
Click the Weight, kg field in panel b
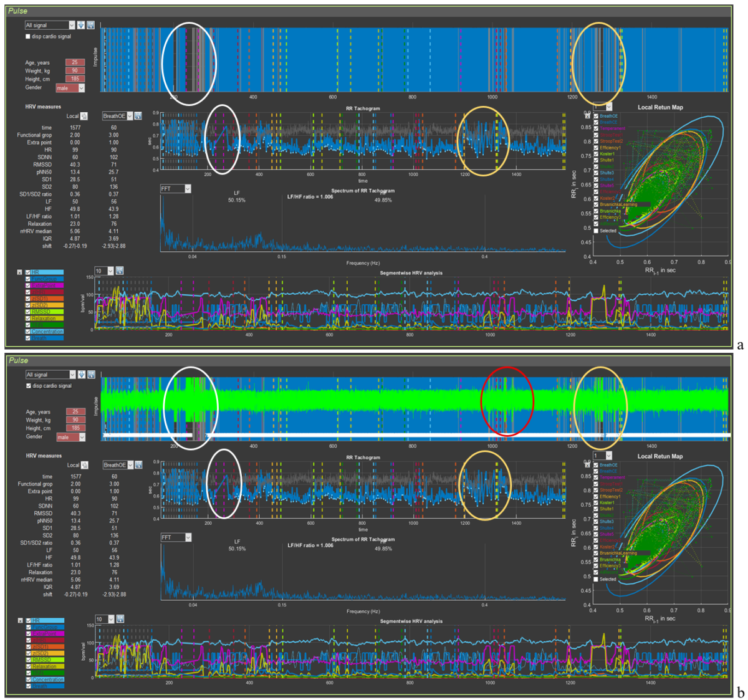pos(75,420)
